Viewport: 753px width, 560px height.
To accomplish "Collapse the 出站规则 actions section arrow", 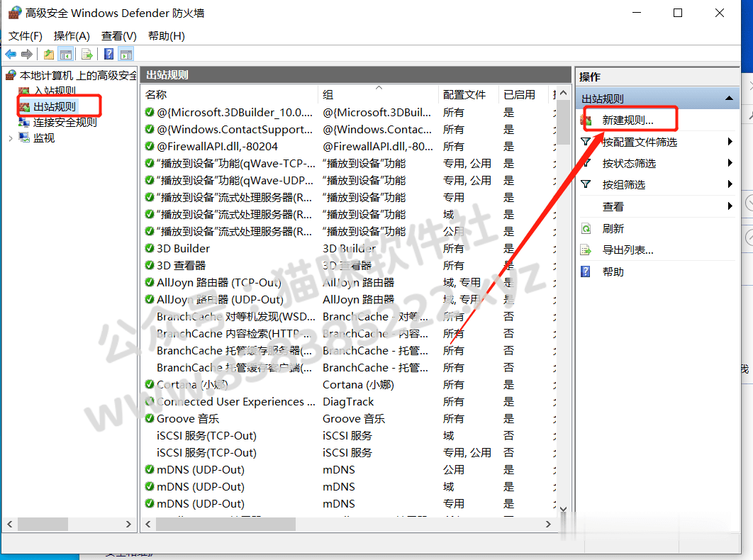I will click(729, 98).
